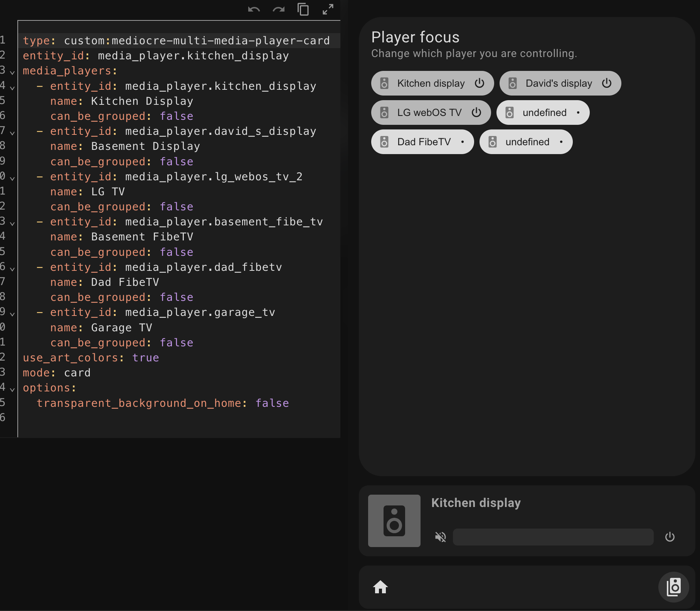Select the Dad FibeTV player chip
700x611 pixels.
424,142
